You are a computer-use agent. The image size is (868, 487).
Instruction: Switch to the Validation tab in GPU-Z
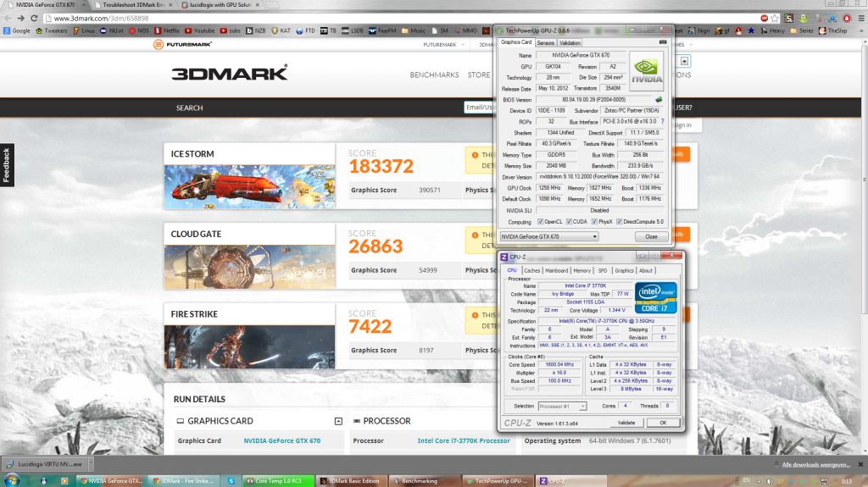(x=570, y=42)
